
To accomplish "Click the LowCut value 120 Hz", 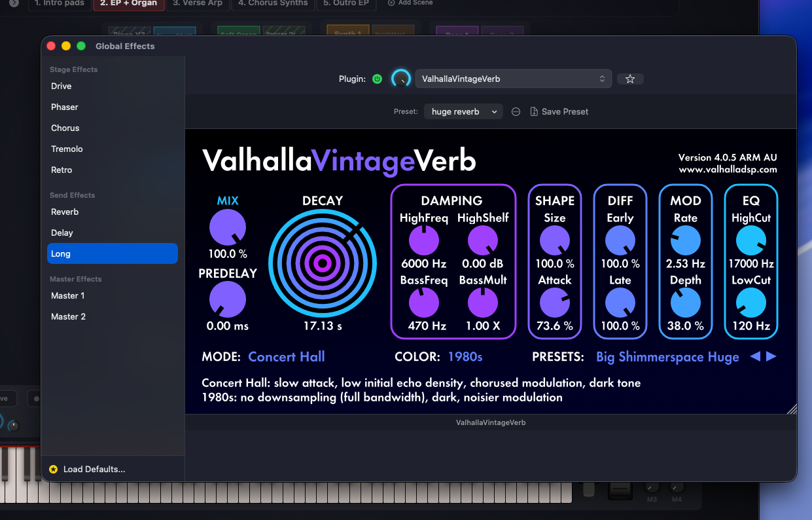I will [751, 326].
